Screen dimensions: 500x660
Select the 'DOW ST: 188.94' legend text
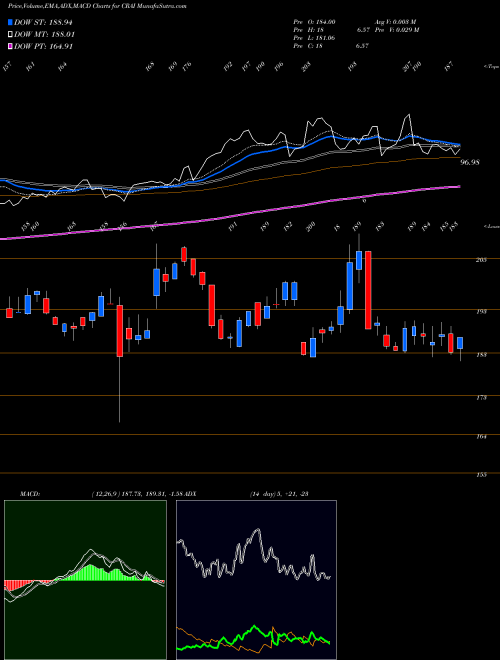pyautogui.click(x=43, y=23)
